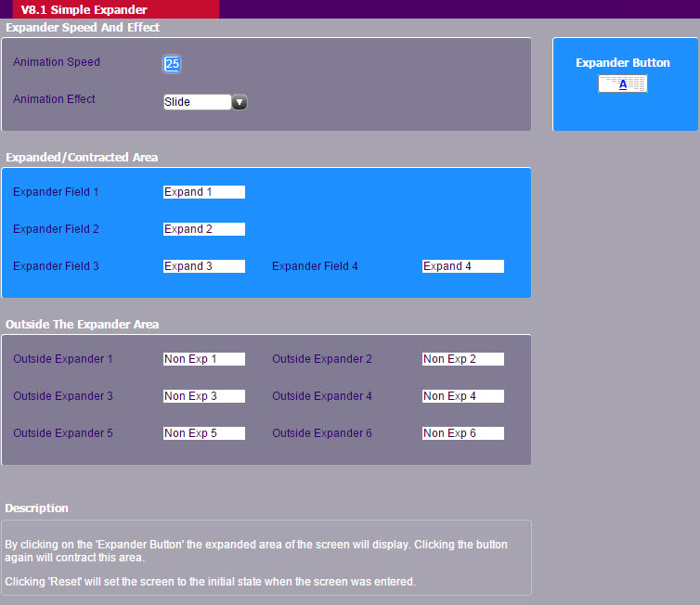Click the Non Exp 5 input field

pos(204,432)
